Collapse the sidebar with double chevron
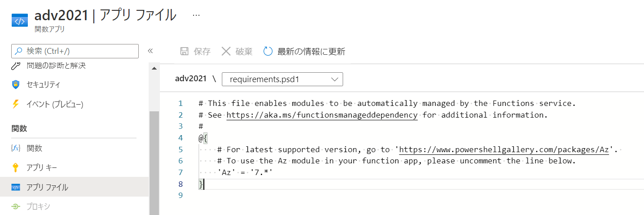This screenshot has height=215, width=644. click(x=150, y=51)
